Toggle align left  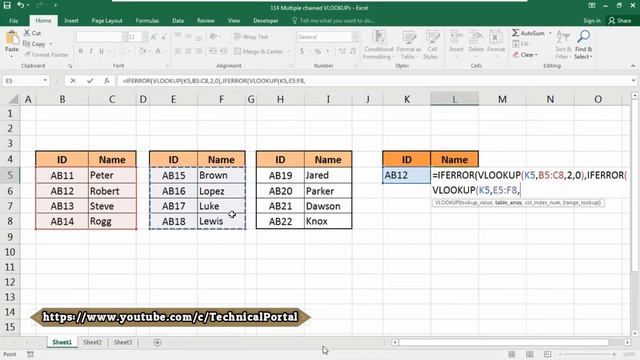[178, 51]
